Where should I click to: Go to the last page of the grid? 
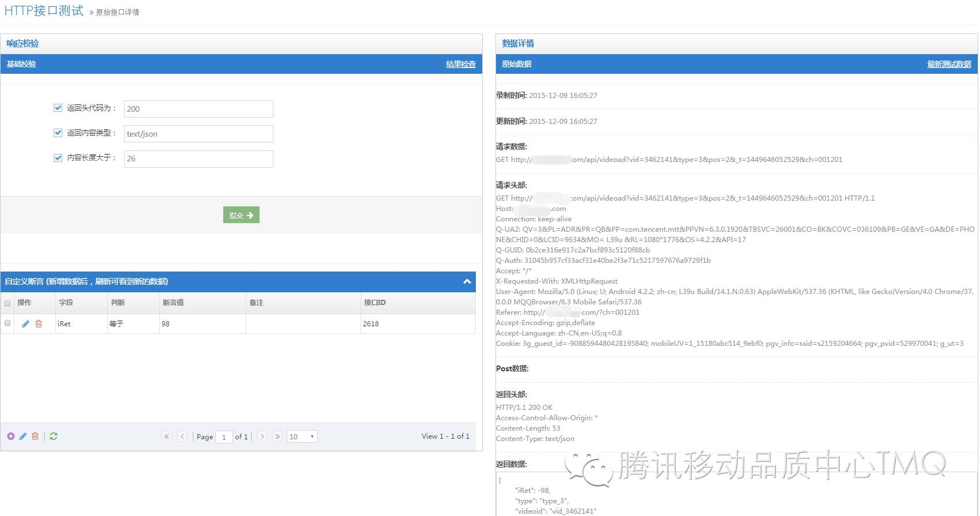click(277, 436)
